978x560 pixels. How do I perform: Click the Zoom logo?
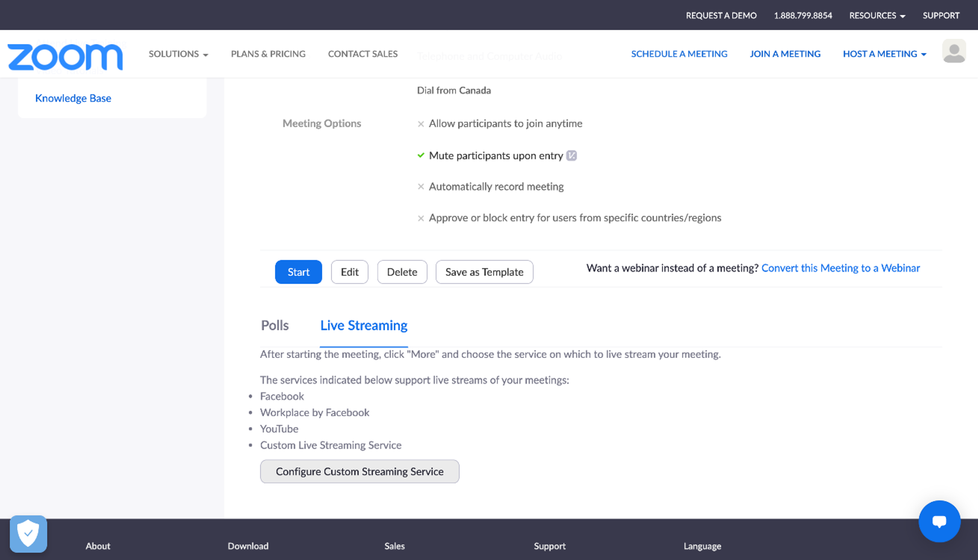click(x=65, y=57)
